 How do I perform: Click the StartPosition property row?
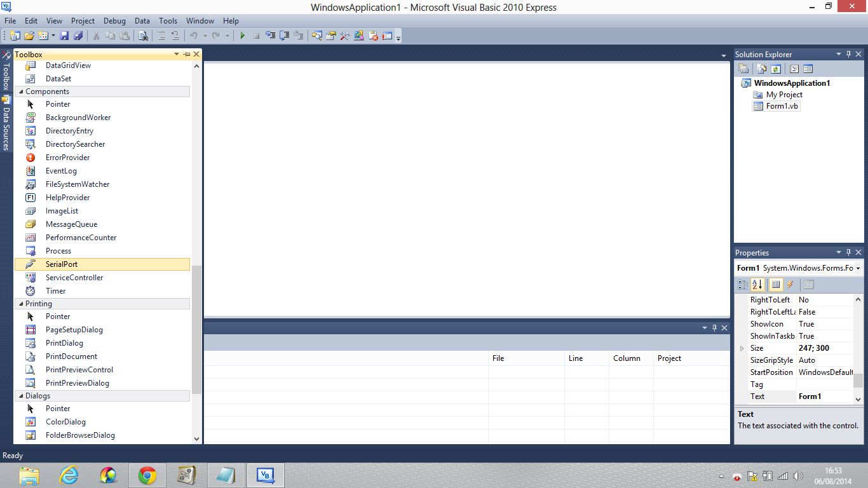click(x=800, y=372)
